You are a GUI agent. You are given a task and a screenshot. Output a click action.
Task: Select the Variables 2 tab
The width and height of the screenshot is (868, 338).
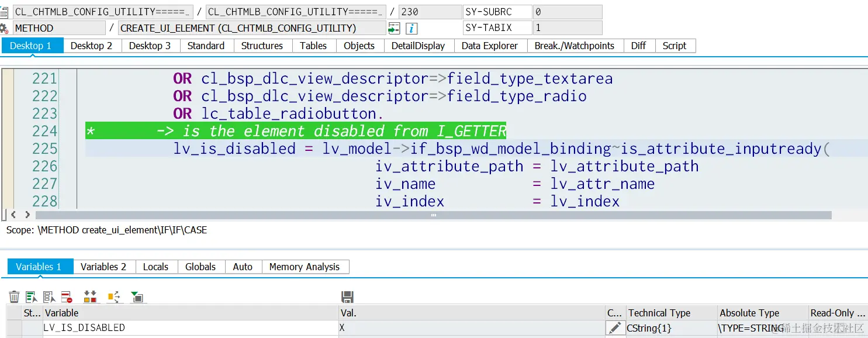tap(103, 267)
